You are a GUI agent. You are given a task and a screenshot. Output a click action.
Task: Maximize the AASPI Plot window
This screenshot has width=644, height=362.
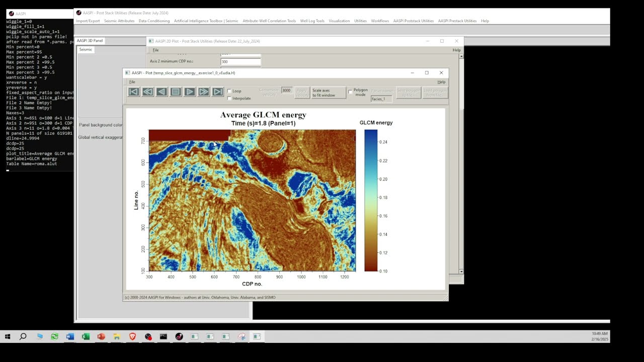coord(427,73)
